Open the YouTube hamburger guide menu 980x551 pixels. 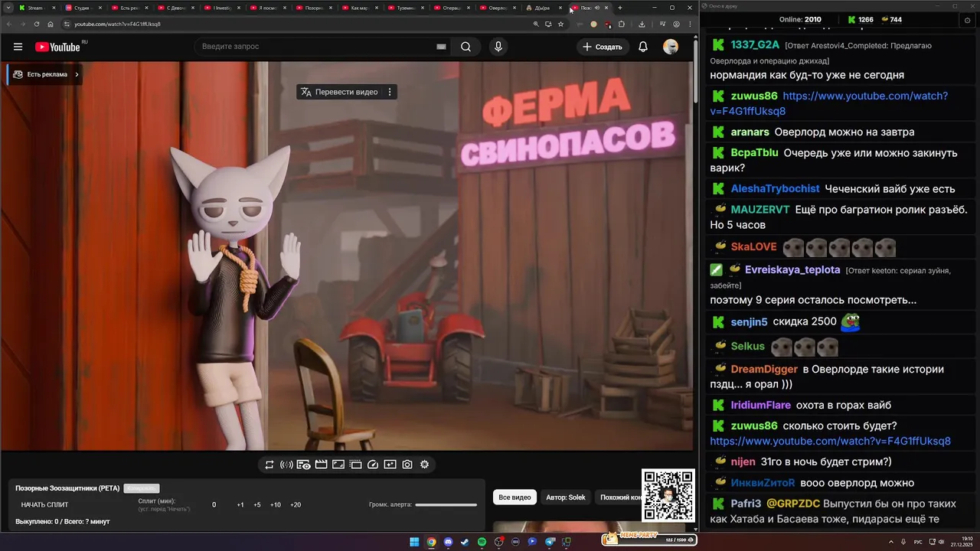(18, 47)
